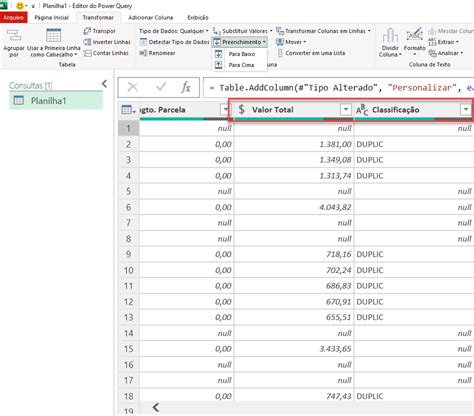This screenshot has width=474, height=416.
Task: Click Usar a Primeira Linha como Cabeçalho icon
Action: [x=53, y=35]
